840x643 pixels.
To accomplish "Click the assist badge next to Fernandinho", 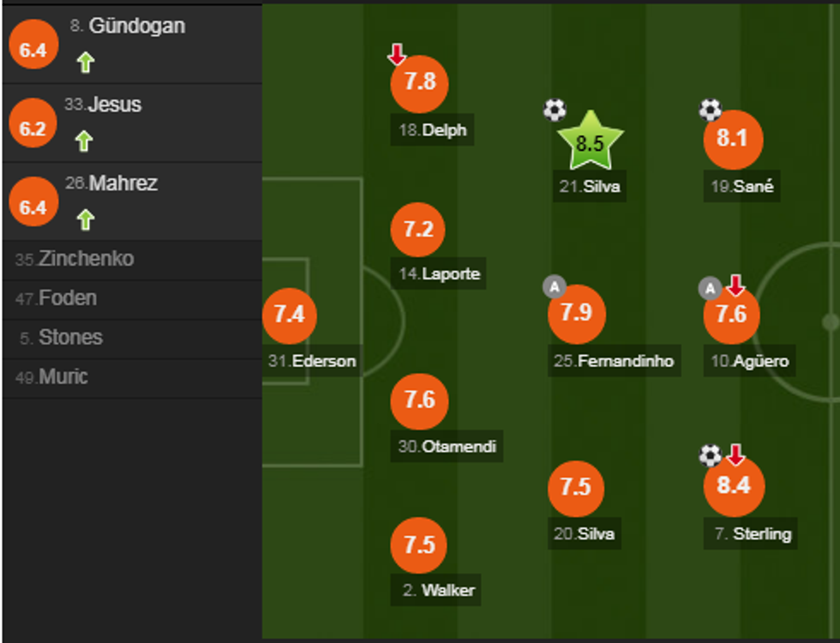I will [x=554, y=287].
